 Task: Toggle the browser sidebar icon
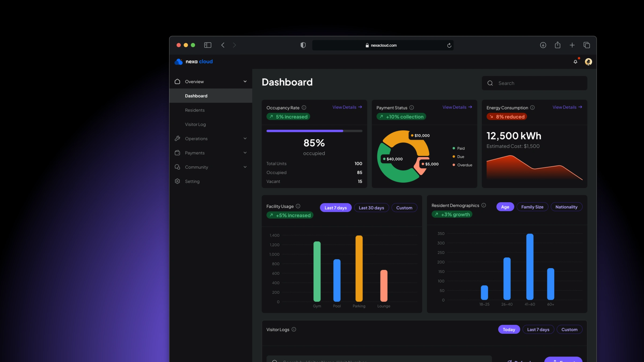208,45
